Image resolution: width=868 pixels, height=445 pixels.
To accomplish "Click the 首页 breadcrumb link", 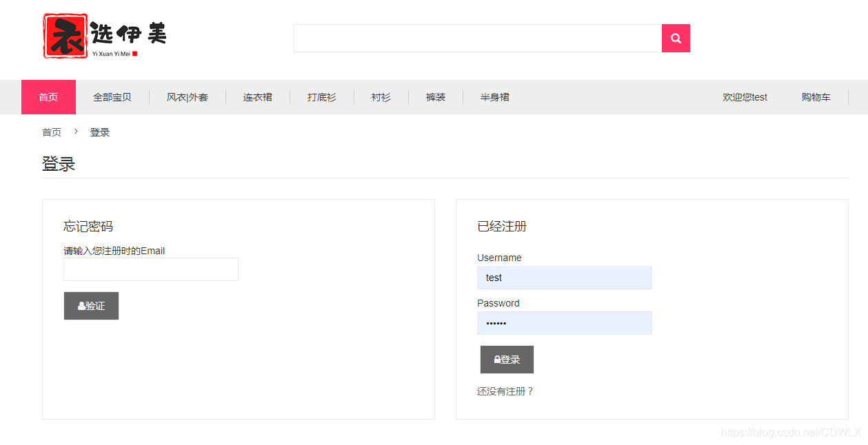I will [52, 132].
